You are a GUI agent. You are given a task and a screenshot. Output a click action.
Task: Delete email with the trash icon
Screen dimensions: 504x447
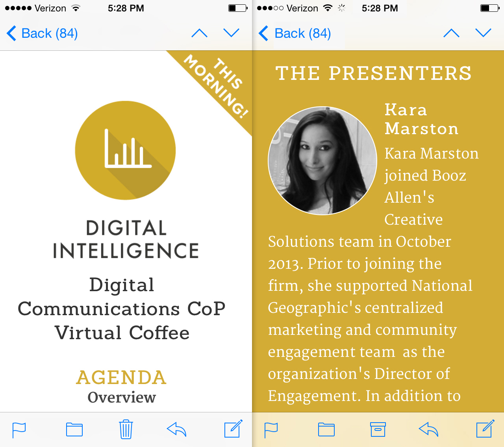point(126,429)
